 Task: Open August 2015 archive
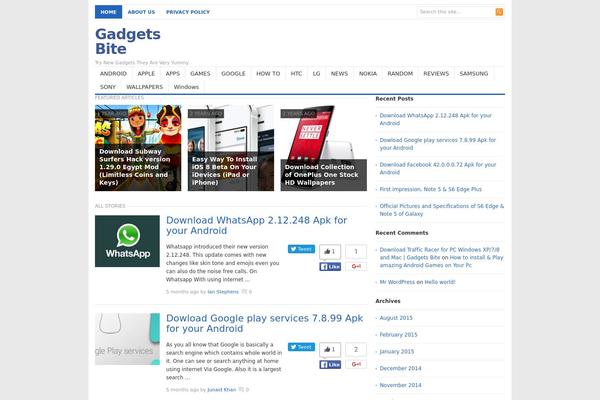(x=396, y=318)
